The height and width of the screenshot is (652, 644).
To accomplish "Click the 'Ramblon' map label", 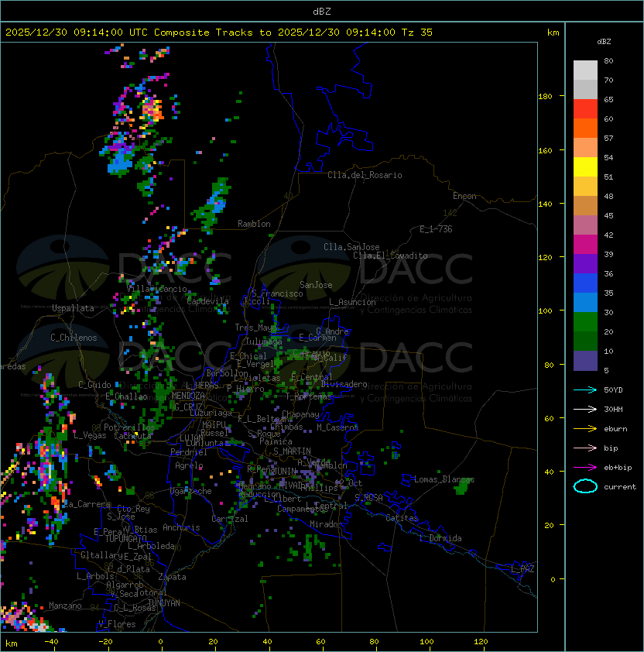I will click(254, 224).
